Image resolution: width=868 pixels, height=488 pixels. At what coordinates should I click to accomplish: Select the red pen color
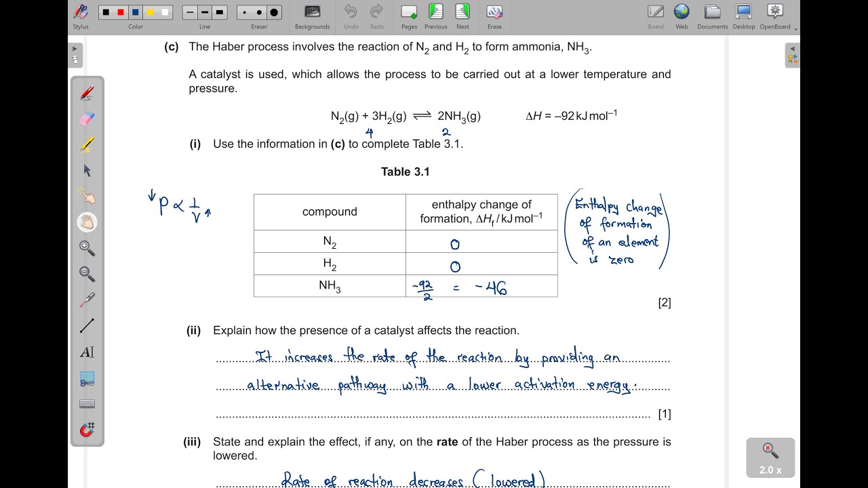[121, 12]
